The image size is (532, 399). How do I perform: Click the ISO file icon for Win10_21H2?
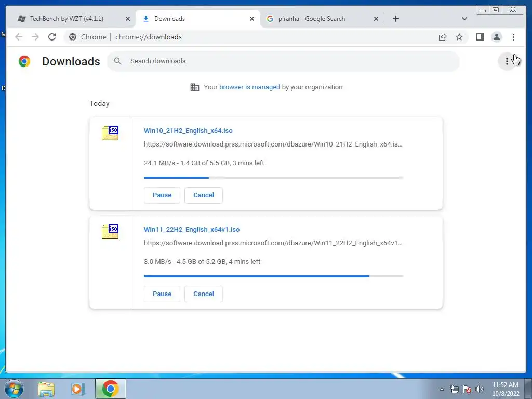(110, 133)
